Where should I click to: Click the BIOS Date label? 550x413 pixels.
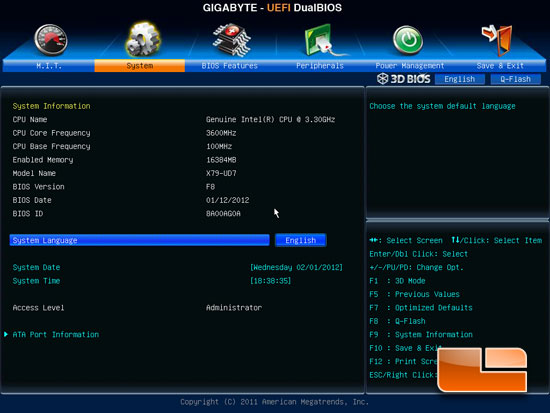(x=32, y=200)
